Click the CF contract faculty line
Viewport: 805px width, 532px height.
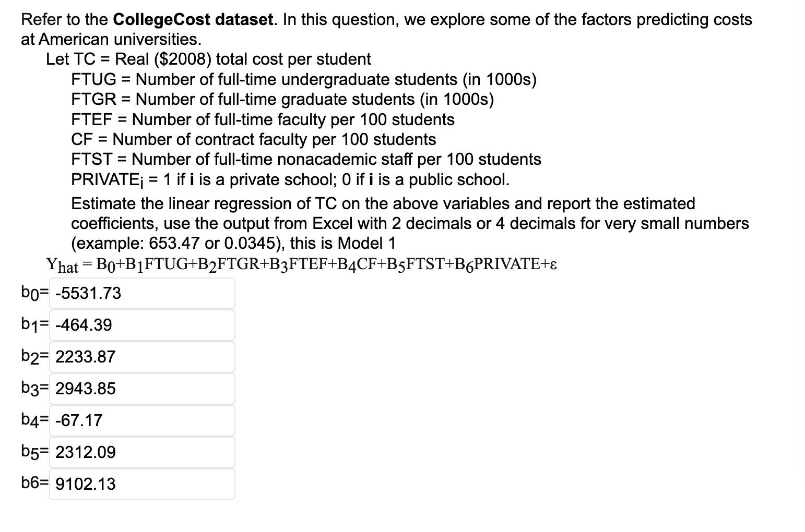[x=253, y=139]
